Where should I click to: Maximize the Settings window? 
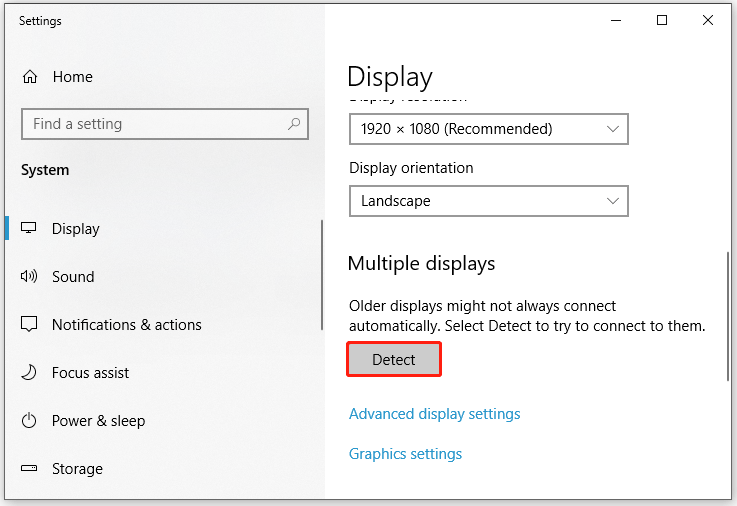tap(662, 20)
